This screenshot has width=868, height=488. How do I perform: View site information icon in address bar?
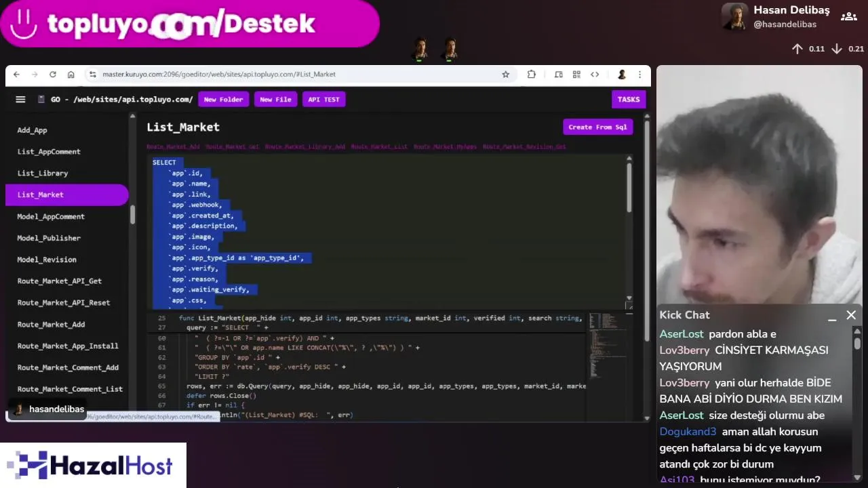[x=93, y=75]
